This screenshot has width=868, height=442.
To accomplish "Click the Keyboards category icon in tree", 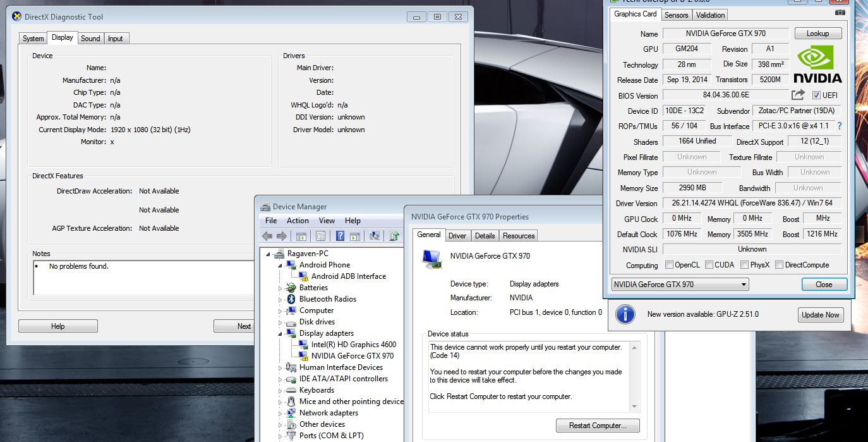I will pos(291,390).
